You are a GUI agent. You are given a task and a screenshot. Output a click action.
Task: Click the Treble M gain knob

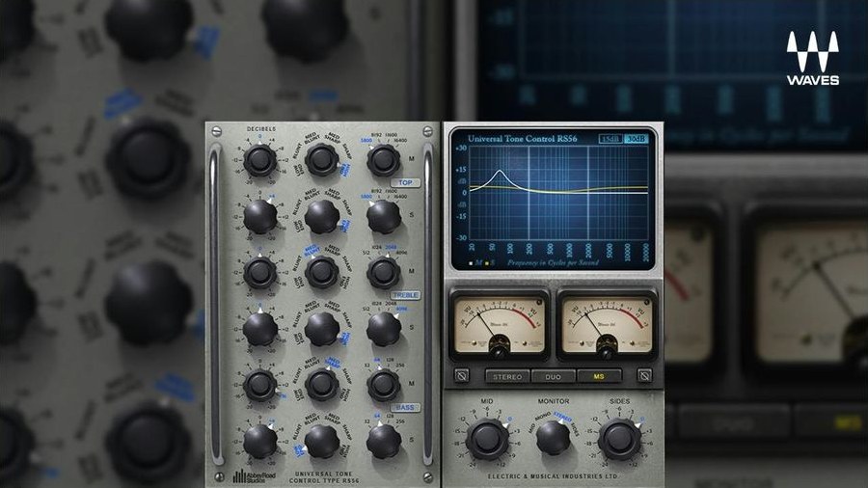click(x=260, y=273)
